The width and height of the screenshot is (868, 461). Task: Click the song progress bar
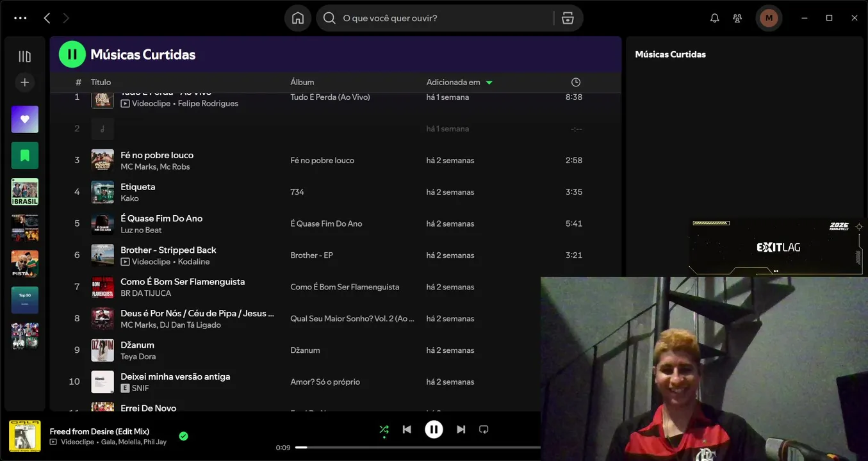418,448
